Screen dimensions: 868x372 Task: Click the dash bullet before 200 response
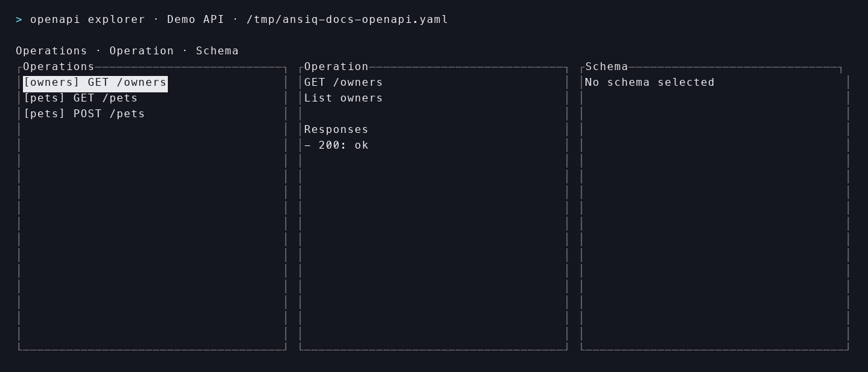(307, 145)
